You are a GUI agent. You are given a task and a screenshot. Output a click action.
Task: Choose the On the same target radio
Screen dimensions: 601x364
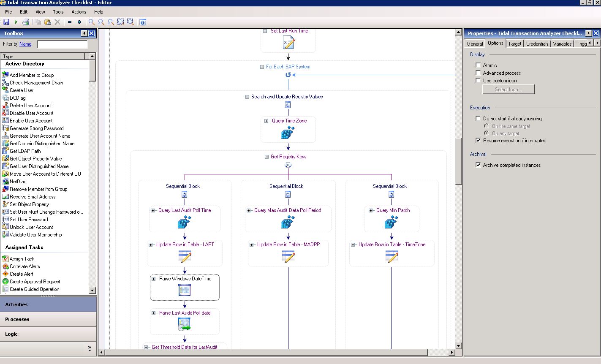tap(487, 126)
